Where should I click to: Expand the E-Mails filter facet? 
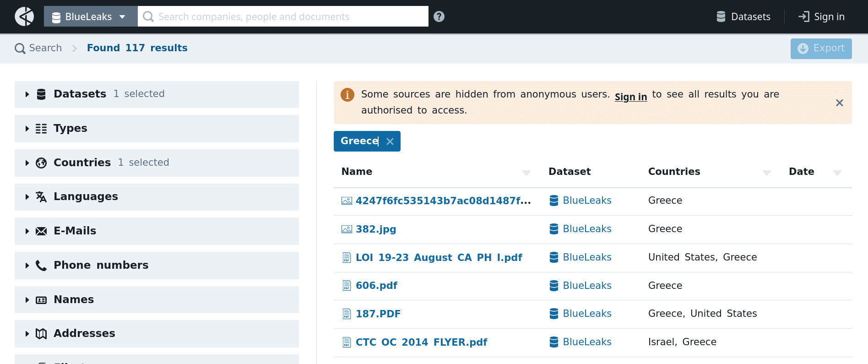(157, 231)
